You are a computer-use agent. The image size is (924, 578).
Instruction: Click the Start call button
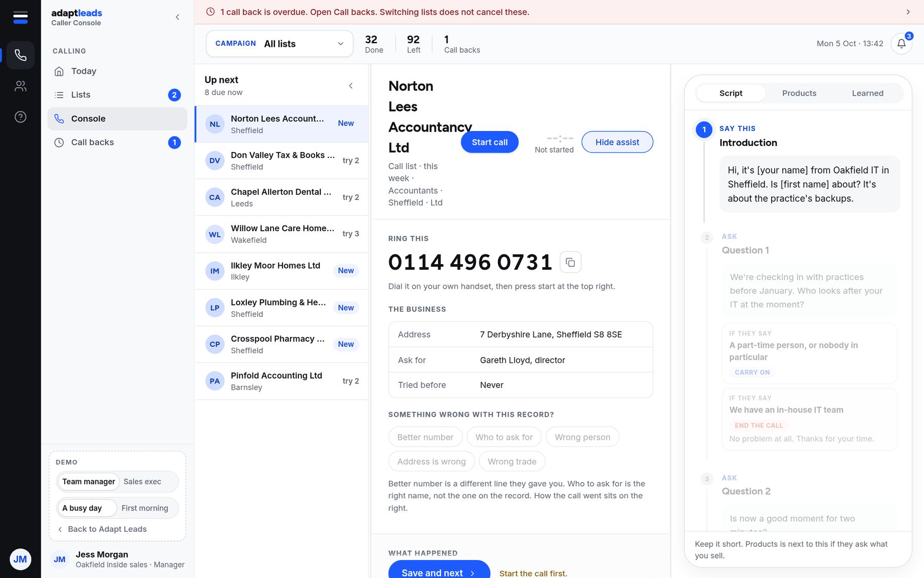[x=490, y=142]
